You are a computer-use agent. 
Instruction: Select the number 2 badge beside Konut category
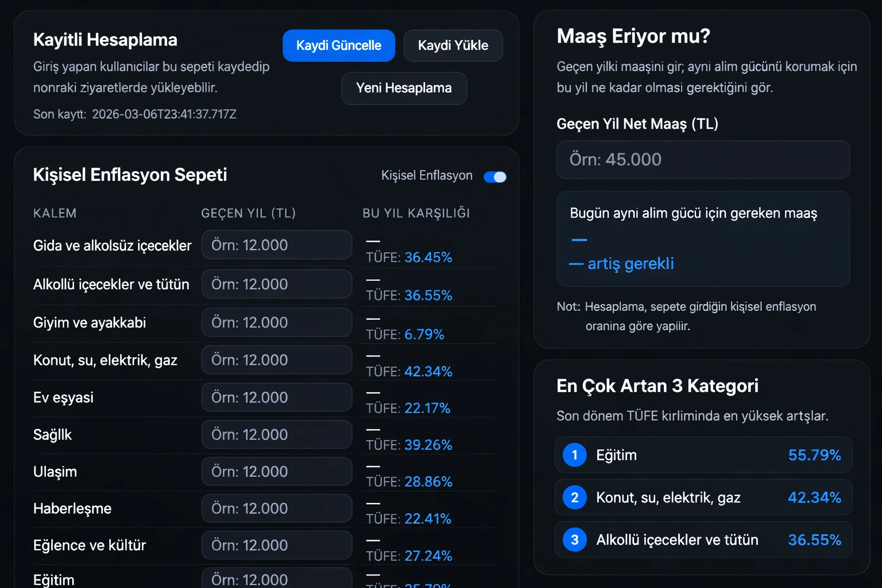pos(574,497)
